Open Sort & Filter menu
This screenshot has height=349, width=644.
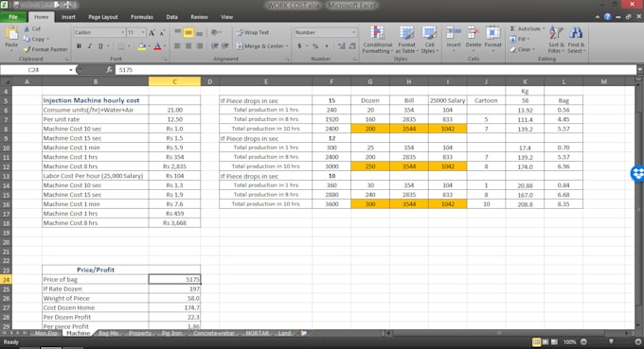(x=556, y=40)
